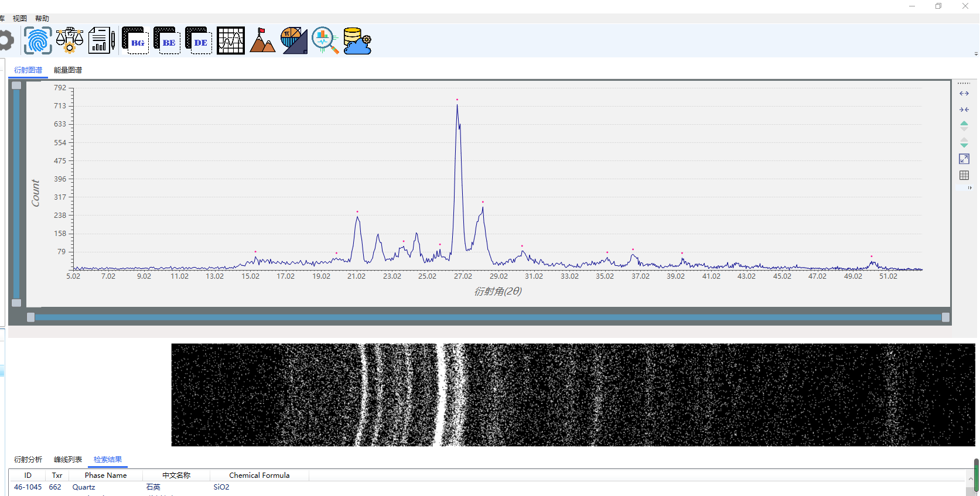The width and height of the screenshot is (980, 496).
Task: Open the balance scales with gear tool
Action: click(70, 41)
